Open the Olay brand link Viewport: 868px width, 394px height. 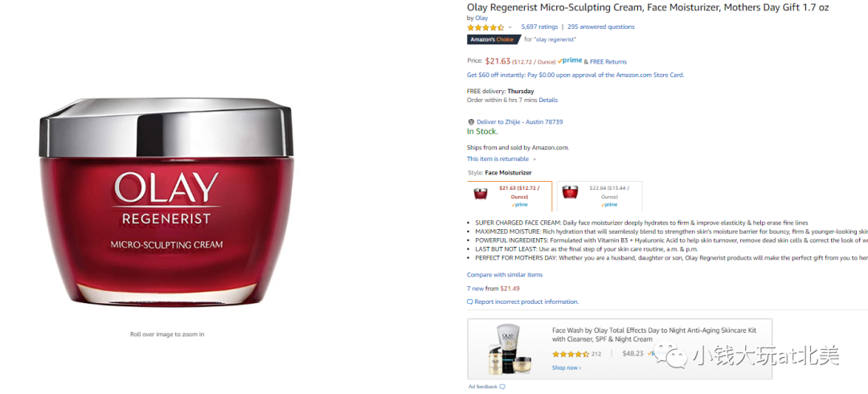point(481,18)
